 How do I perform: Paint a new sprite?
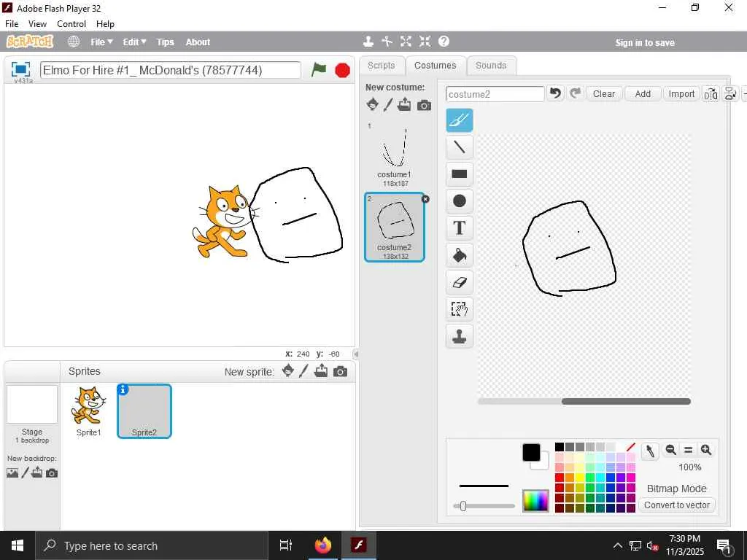pos(304,371)
